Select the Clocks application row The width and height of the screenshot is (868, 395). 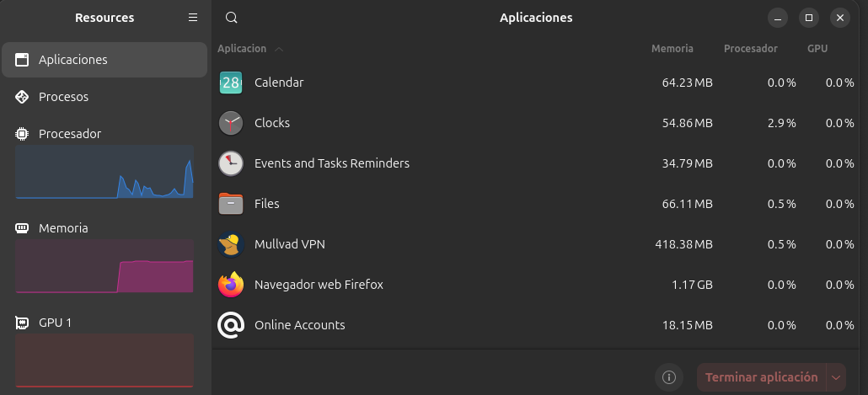pos(537,123)
